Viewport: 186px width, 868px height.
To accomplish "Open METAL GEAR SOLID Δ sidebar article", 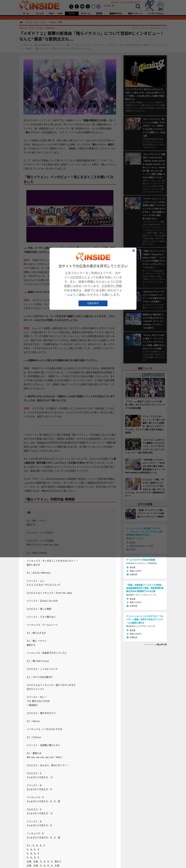I will click(x=145, y=173).
